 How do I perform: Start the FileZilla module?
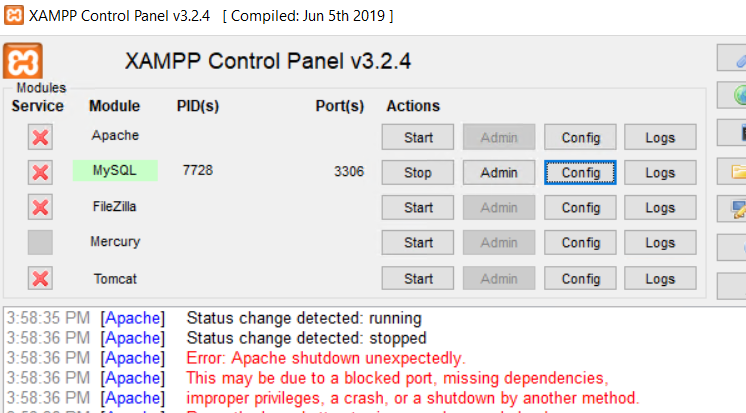tap(418, 207)
